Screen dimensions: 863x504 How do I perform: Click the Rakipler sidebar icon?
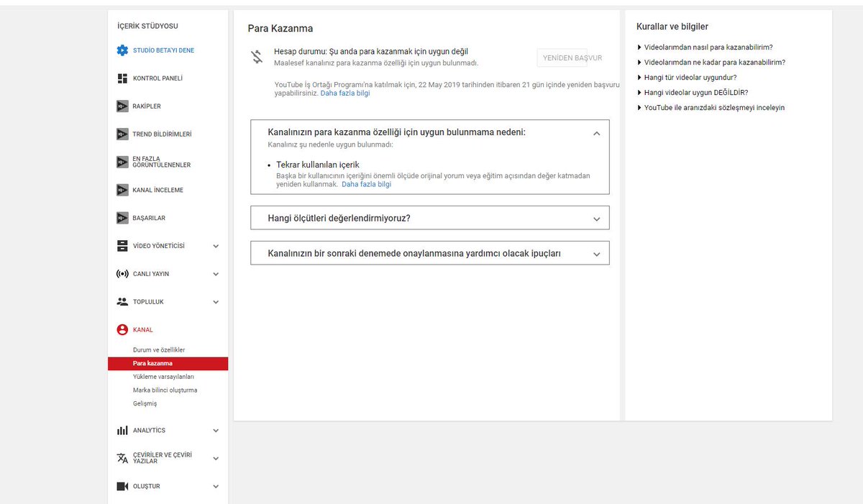[x=122, y=106]
